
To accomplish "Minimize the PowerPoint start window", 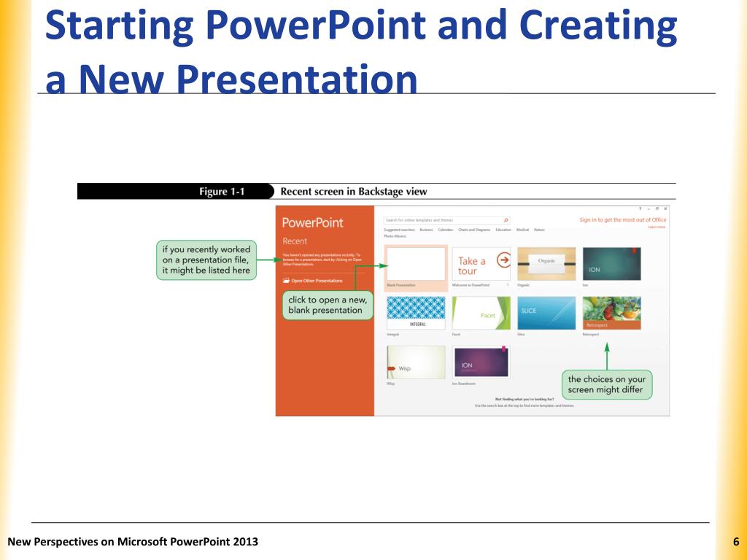I will [x=649, y=209].
